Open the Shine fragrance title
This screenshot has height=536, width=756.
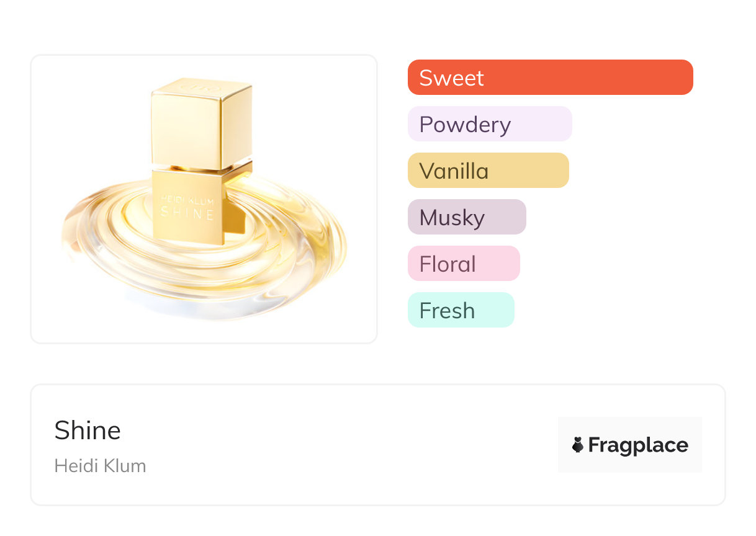(88, 430)
